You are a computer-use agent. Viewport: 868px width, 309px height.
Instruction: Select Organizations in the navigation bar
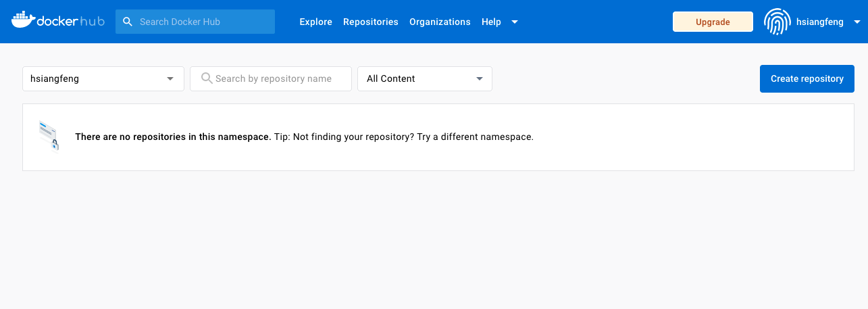pos(440,22)
